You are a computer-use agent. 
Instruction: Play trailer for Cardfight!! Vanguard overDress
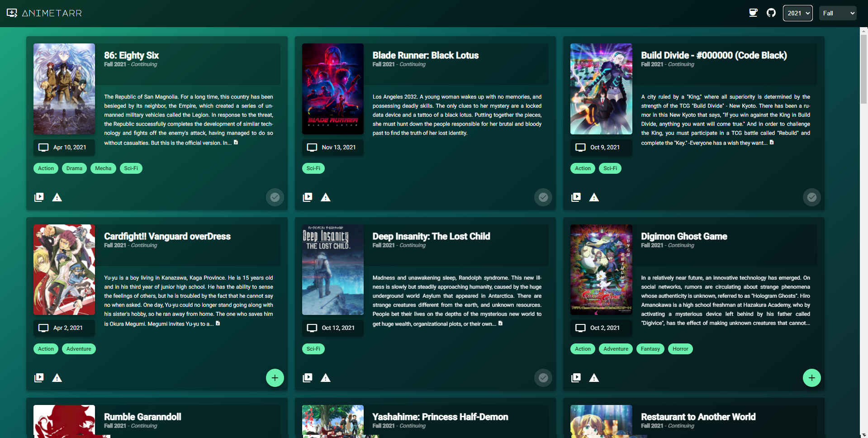tap(39, 378)
